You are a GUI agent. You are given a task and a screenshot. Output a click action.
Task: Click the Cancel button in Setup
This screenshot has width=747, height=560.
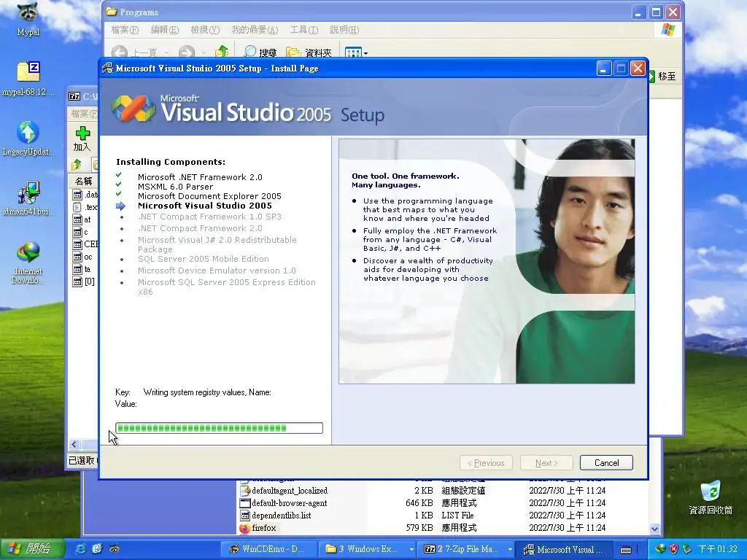click(606, 463)
